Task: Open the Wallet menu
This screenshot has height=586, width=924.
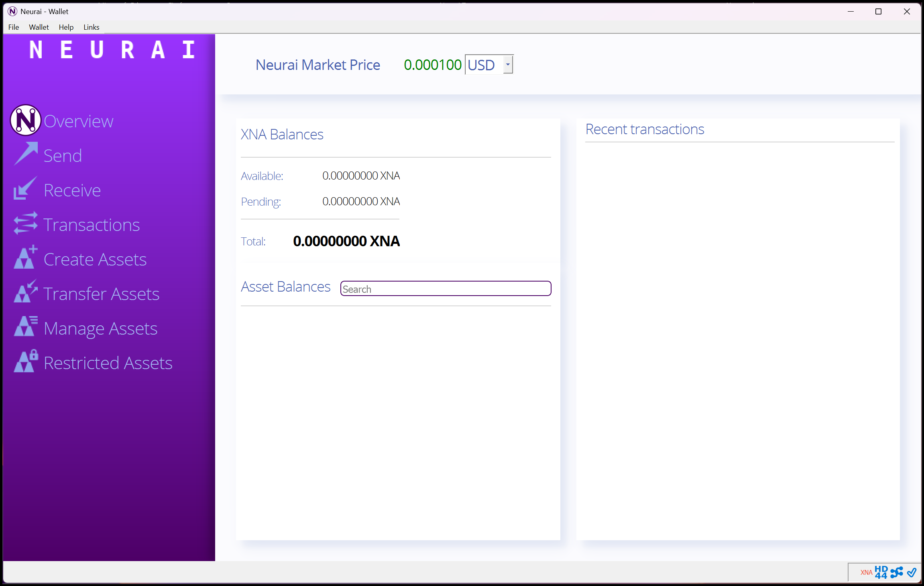Action: 39,27
